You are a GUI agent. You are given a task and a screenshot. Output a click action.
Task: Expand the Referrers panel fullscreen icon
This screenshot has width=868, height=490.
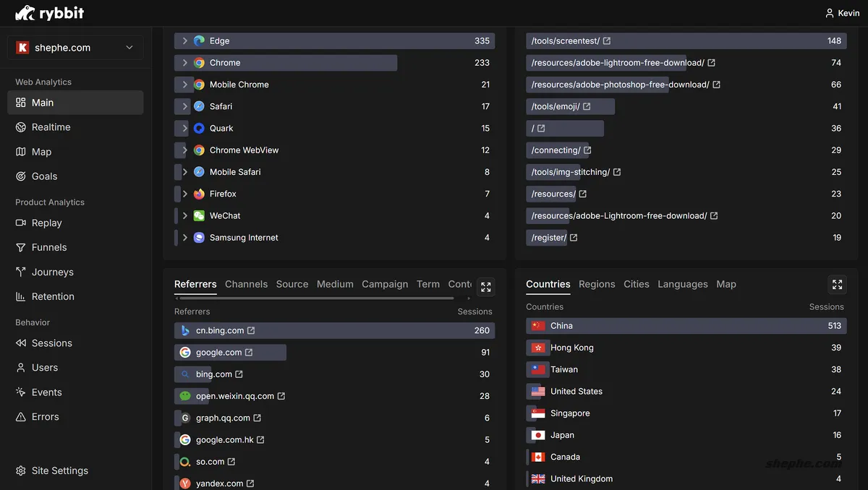click(486, 287)
